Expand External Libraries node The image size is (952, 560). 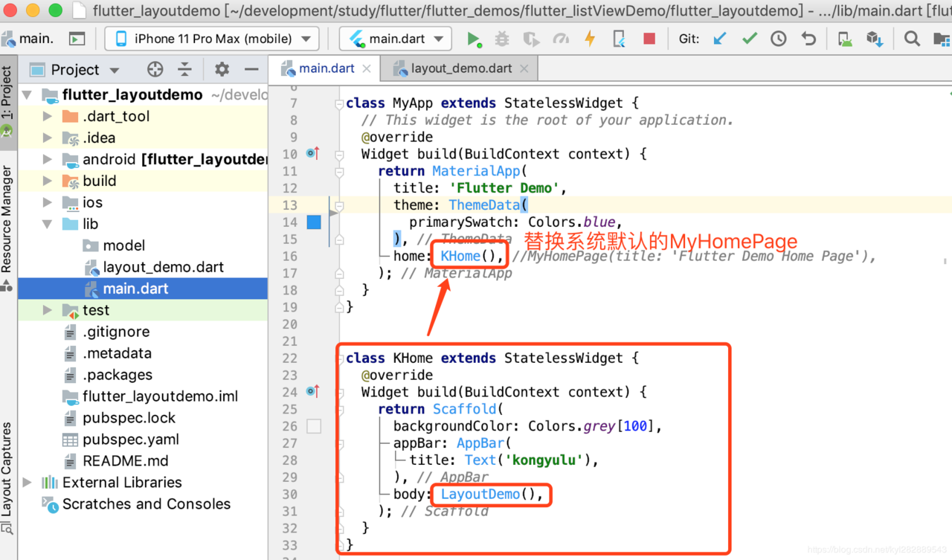point(28,482)
